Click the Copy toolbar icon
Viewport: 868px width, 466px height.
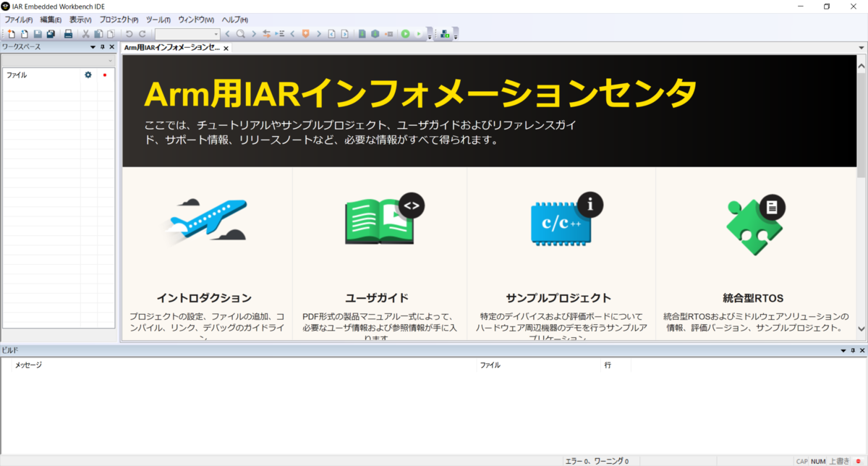98,34
